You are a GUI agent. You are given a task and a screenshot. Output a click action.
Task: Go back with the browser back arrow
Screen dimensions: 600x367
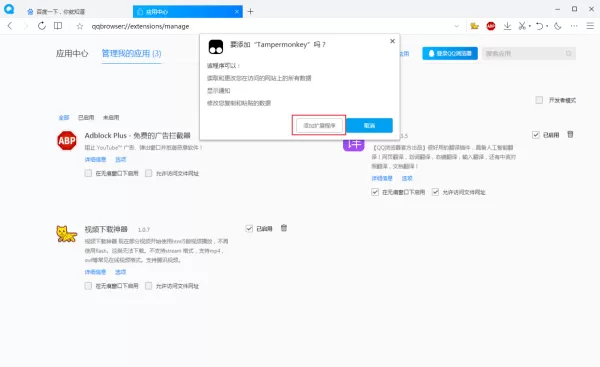(x=10, y=26)
